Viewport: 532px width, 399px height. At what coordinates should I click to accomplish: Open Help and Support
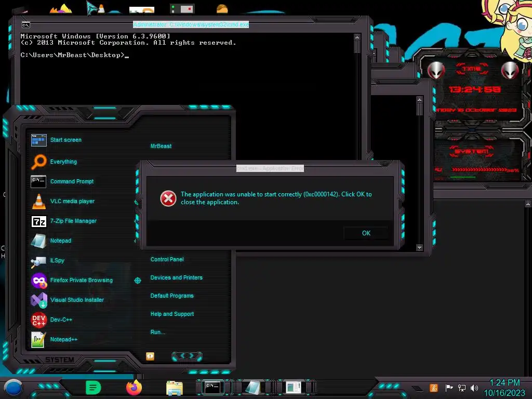(x=172, y=314)
